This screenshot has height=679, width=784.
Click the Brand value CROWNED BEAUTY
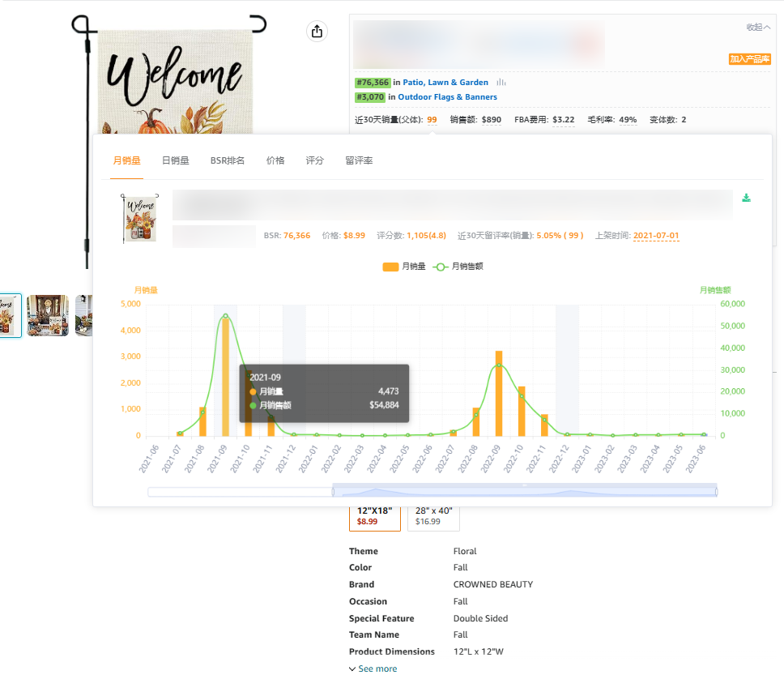493,584
